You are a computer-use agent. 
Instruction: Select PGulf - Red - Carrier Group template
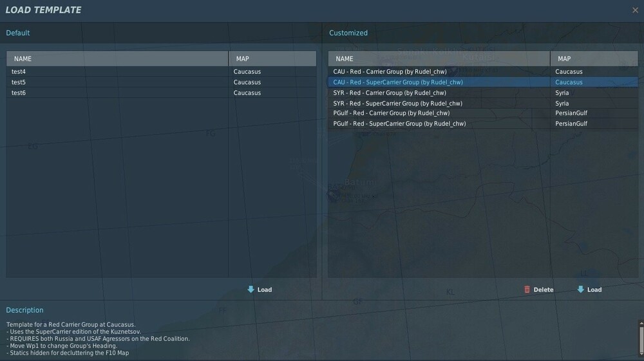483,113
